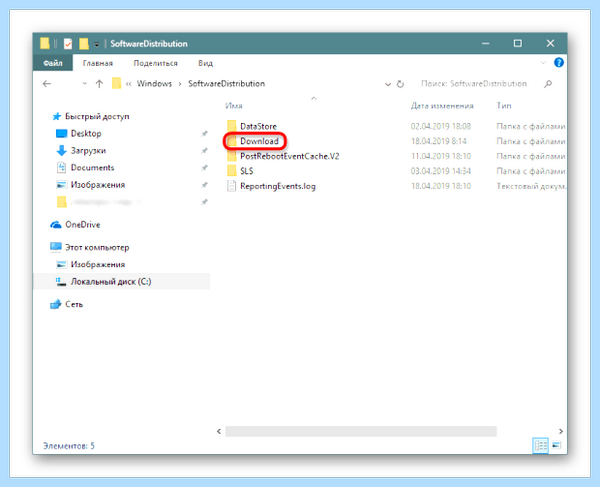Select the PostRebootEventCache.V2 folder

(290, 156)
